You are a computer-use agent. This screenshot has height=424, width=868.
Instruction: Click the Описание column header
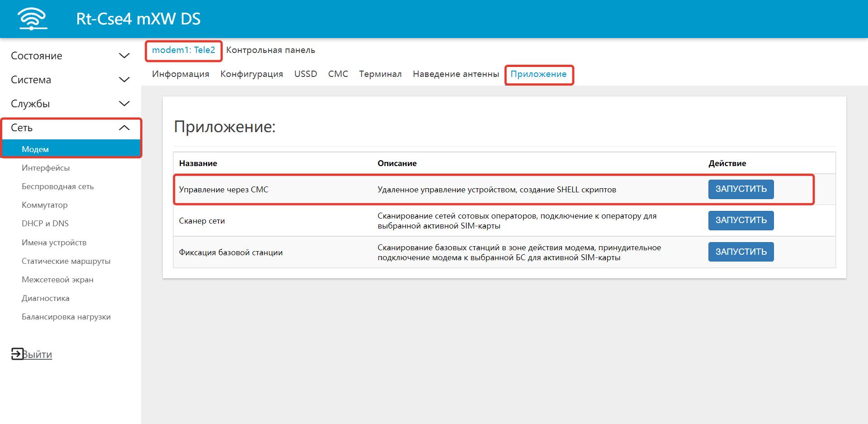click(x=397, y=163)
